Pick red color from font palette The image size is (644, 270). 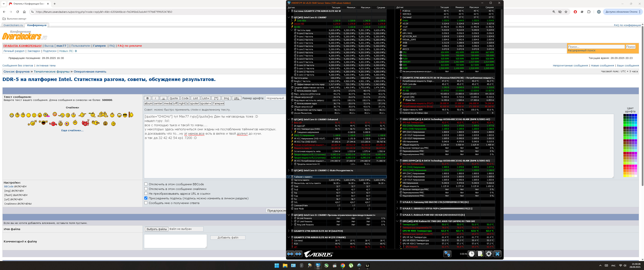625,166
